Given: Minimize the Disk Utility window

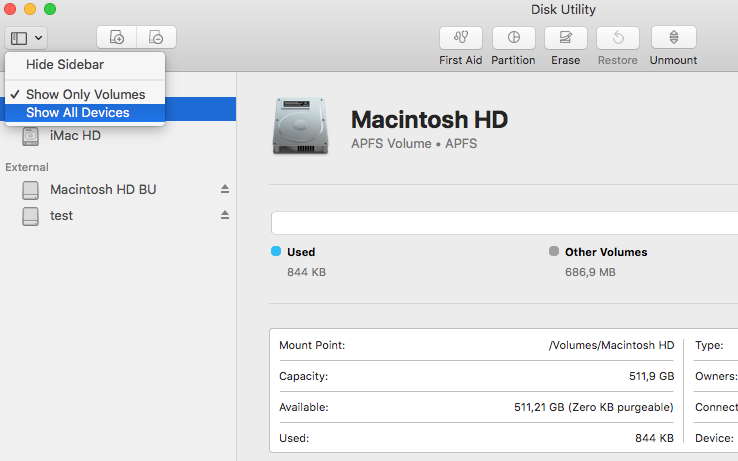Looking at the screenshot, I should point(30,9).
